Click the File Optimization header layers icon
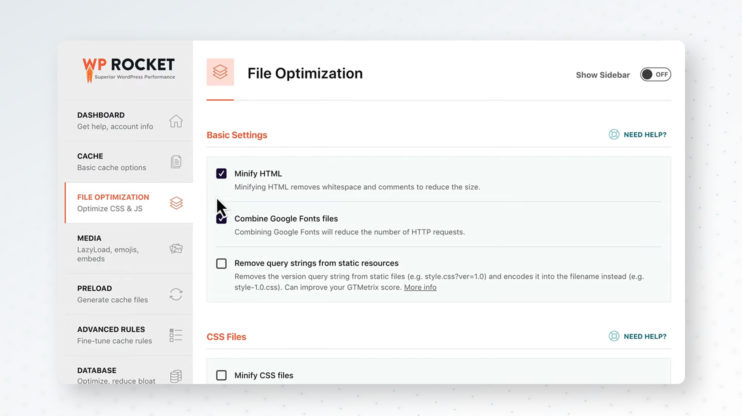This screenshot has width=742, height=416. [x=220, y=72]
